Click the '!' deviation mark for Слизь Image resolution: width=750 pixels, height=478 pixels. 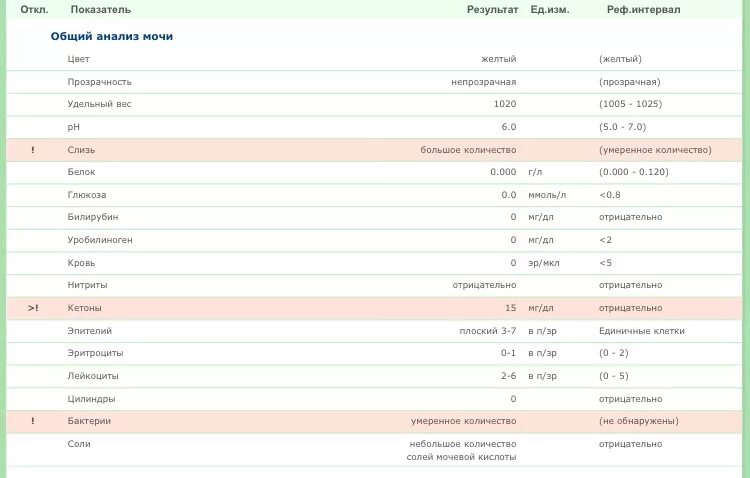pos(33,150)
